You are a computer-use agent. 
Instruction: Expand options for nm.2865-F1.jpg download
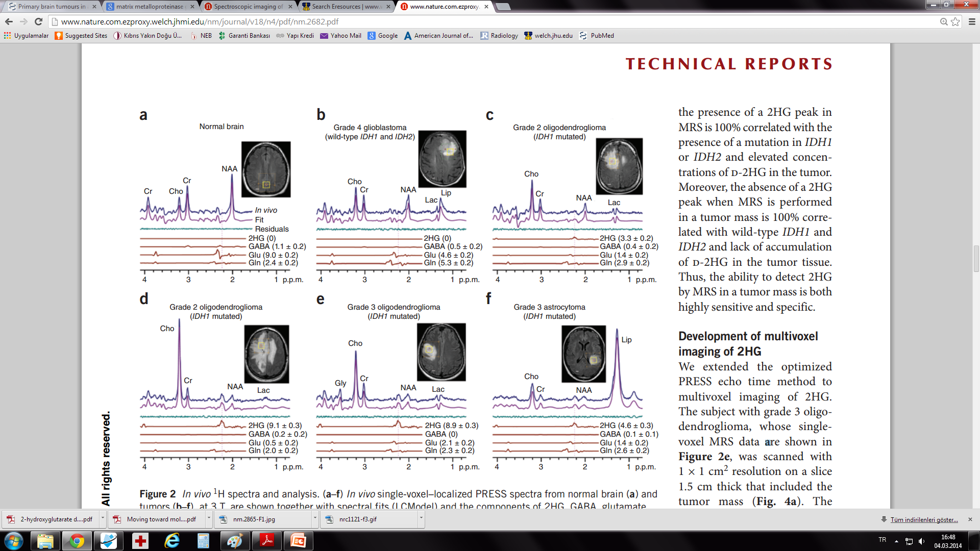(x=315, y=518)
